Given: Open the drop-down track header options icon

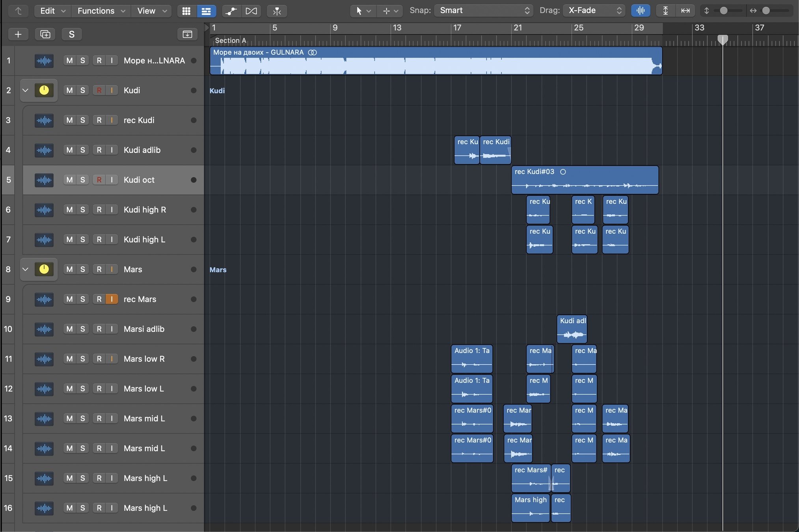Looking at the screenshot, I should tap(187, 34).
